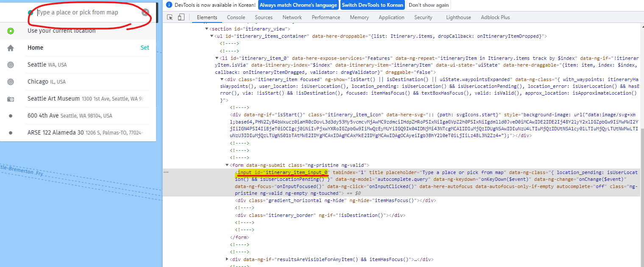Collapse the li itinerary_item_0 node
Viewport: 644px width, 267px height.
pos(217,58)
